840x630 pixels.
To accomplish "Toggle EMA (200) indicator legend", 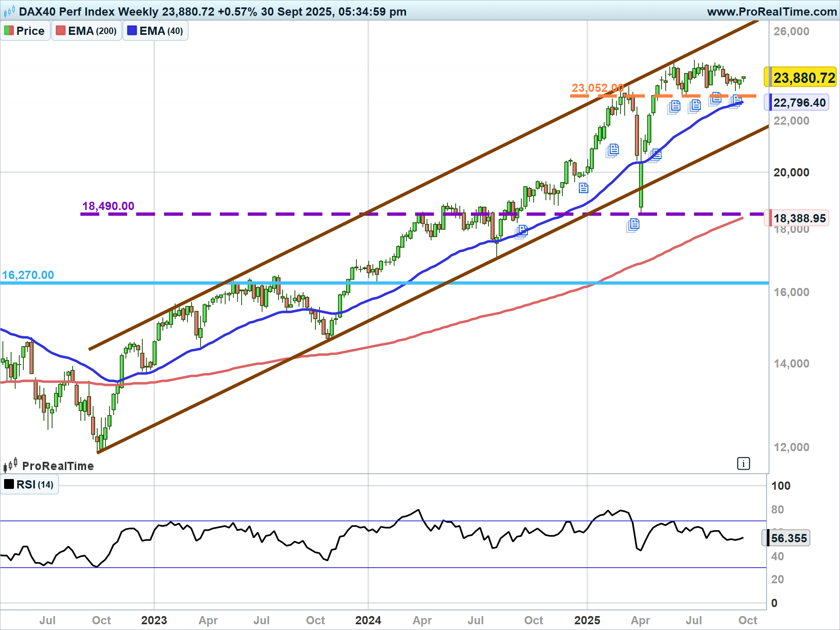I will [x=87, y=31].
